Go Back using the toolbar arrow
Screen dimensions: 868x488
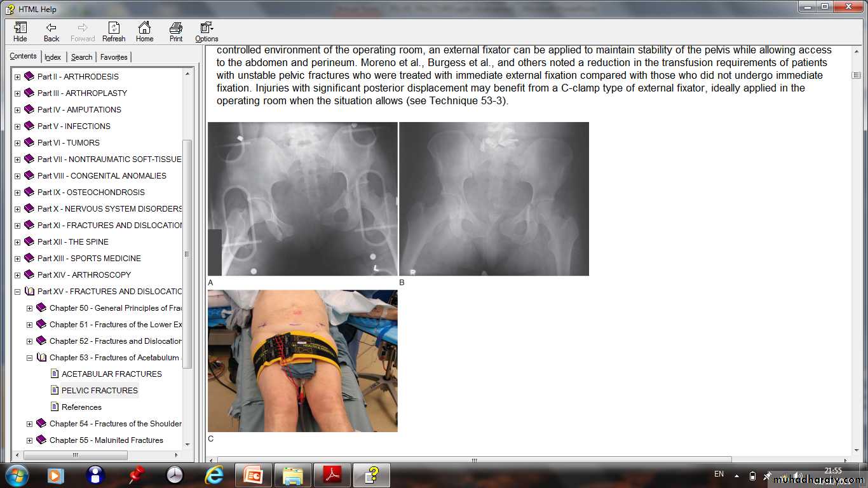pos(51,32)
